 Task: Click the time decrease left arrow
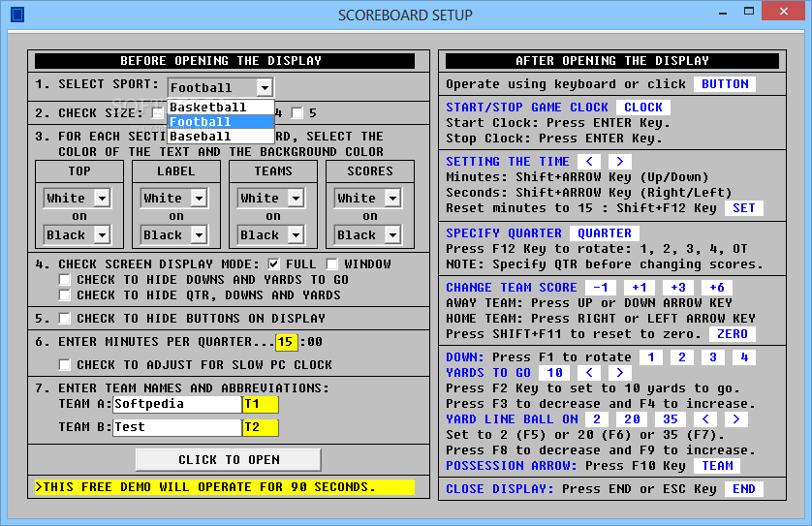(x=589, y=162)
